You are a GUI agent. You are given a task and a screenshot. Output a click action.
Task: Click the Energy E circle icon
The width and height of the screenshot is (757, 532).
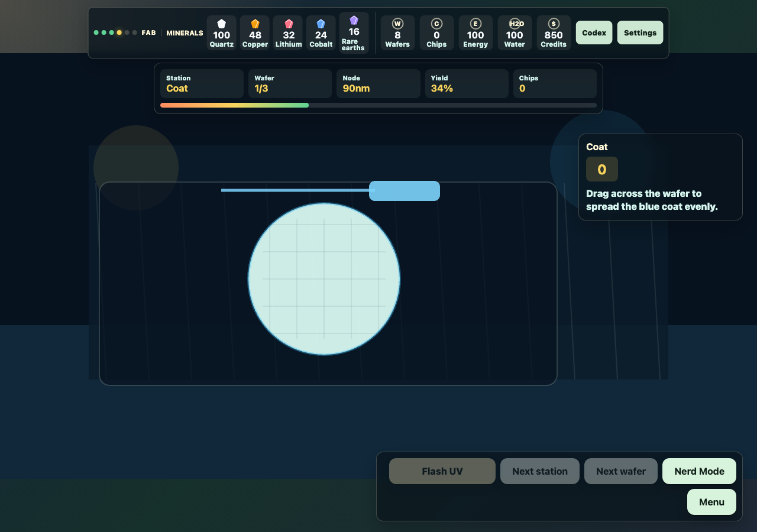(475, 24)
